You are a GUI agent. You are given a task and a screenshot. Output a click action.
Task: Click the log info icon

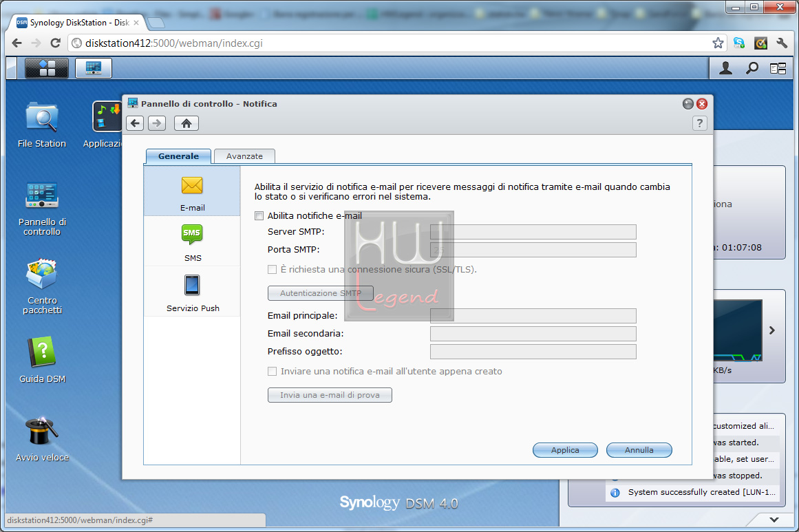pyautogui.click(x=615, y=493)
